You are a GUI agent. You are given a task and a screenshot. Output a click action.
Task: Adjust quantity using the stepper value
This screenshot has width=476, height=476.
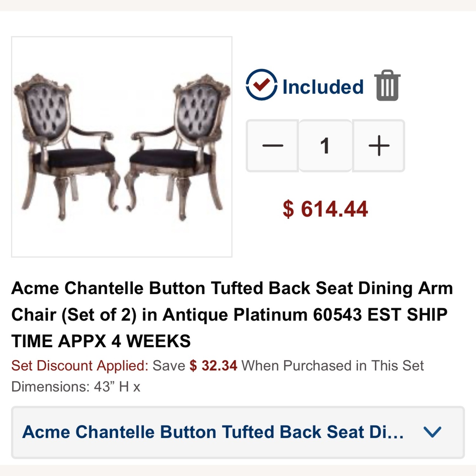[325, 146]
